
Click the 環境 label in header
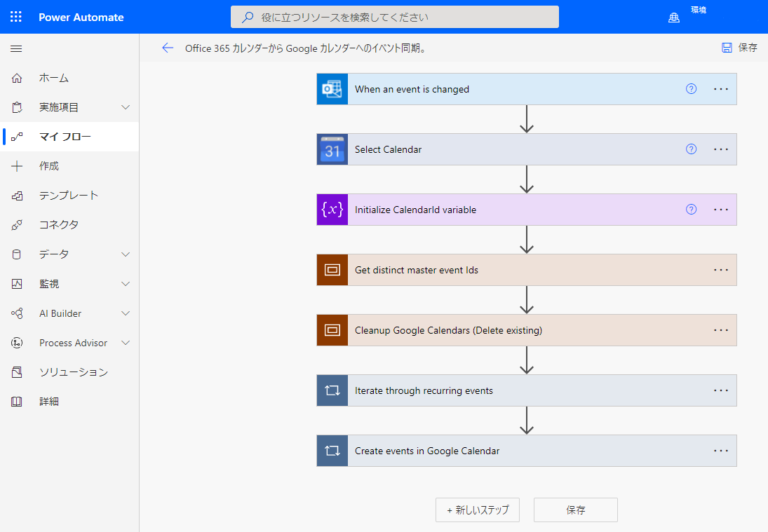tap(699, 10)
